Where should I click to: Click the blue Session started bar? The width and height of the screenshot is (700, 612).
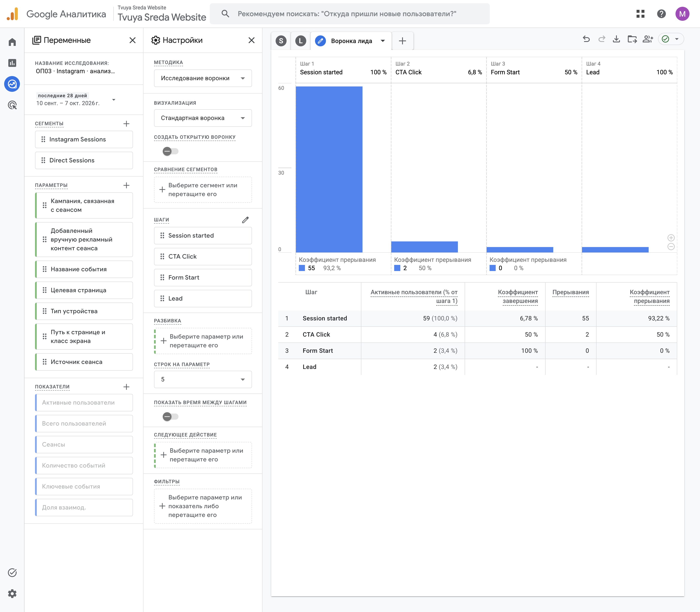coord(329,169)
